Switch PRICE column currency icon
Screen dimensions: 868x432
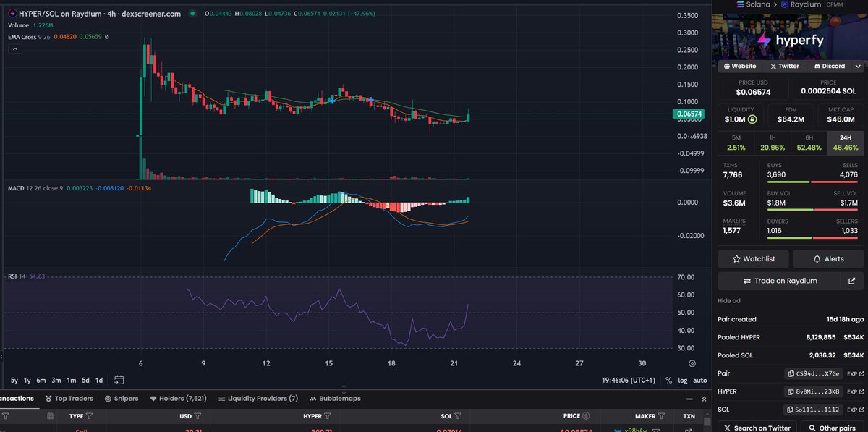point(587,416)
